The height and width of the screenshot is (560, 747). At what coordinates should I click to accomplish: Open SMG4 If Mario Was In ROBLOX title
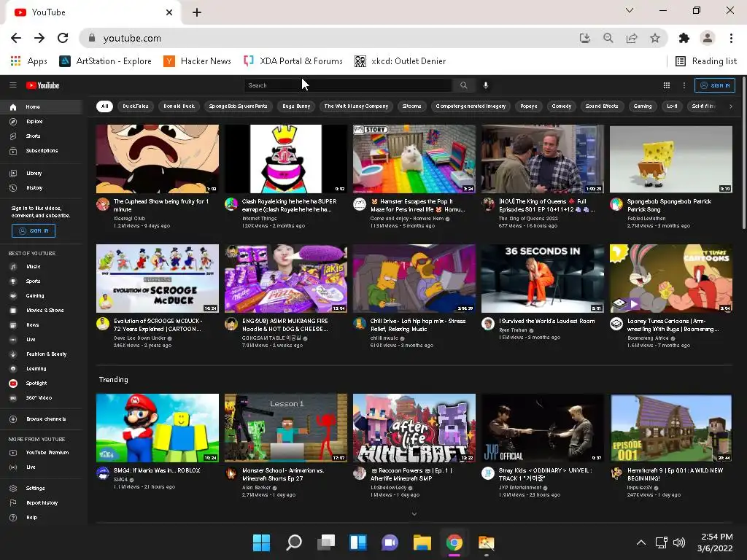click(157, 470)
